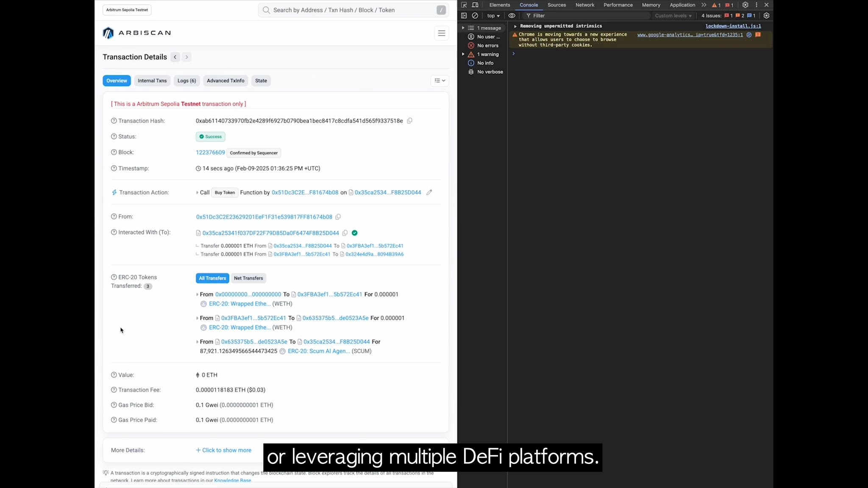Screen dimensions: 868x488
Task: Click the slash search shortcut icon
Action: [x=441, y=10]
